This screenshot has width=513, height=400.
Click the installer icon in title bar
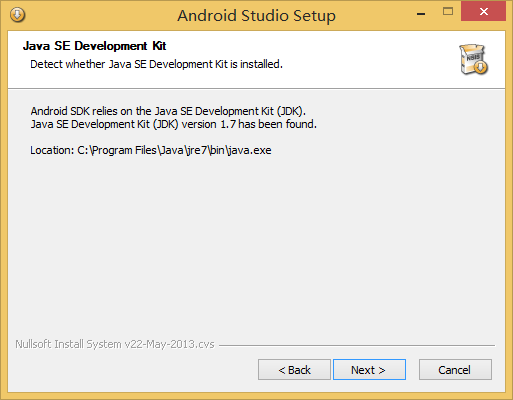[x=17, y=15]
